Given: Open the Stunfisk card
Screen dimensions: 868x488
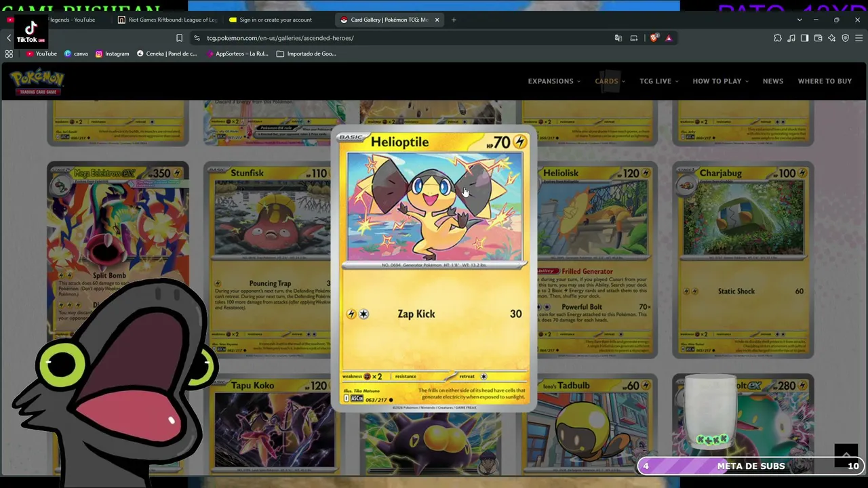Looking at the screenshot, I should (x=268, y=260).
